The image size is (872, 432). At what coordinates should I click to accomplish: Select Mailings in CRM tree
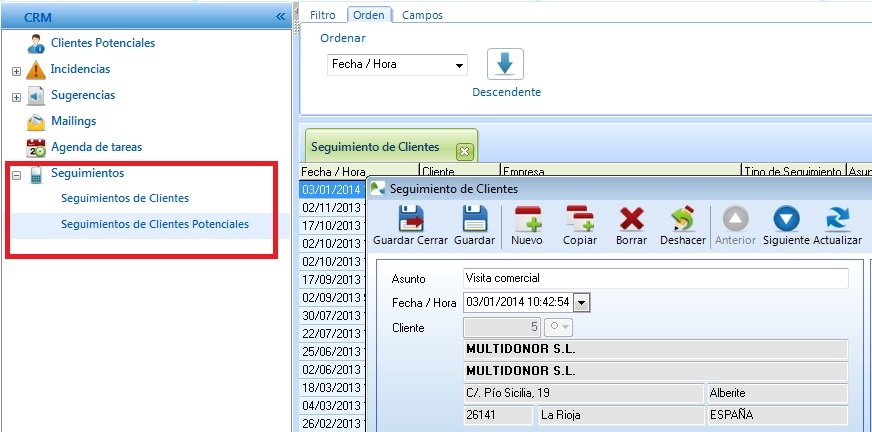pos(73,121)
